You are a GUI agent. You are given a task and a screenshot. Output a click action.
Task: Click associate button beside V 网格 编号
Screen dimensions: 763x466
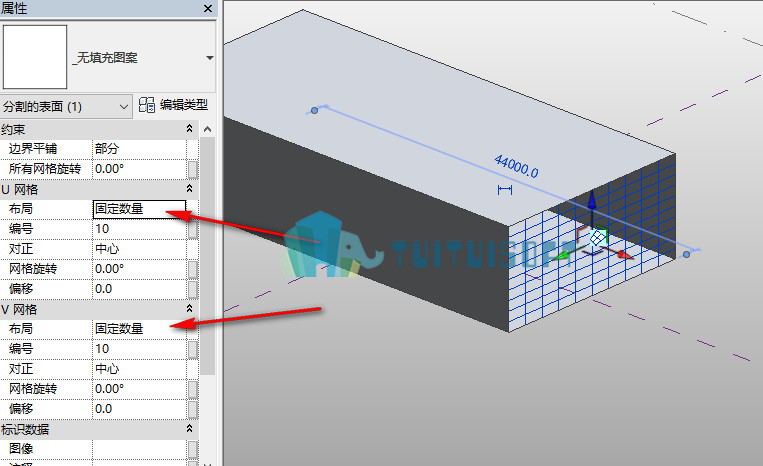(193, 349)
